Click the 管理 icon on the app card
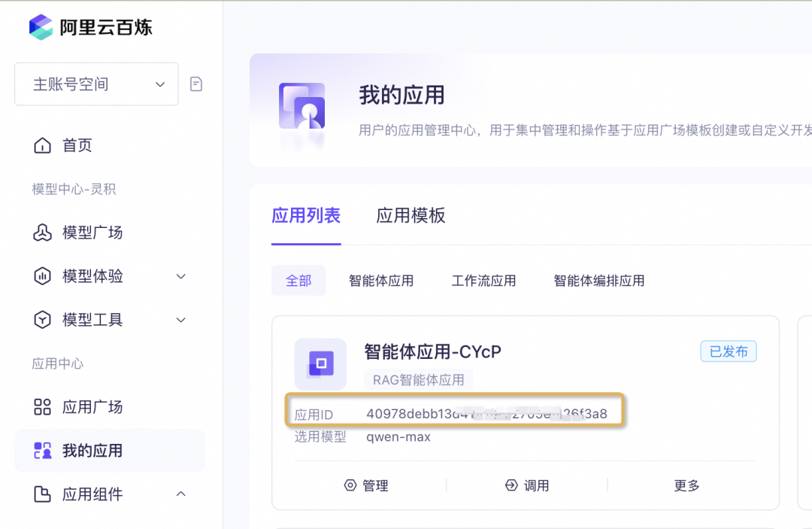 pyautogui.click(x=350, y=485)
